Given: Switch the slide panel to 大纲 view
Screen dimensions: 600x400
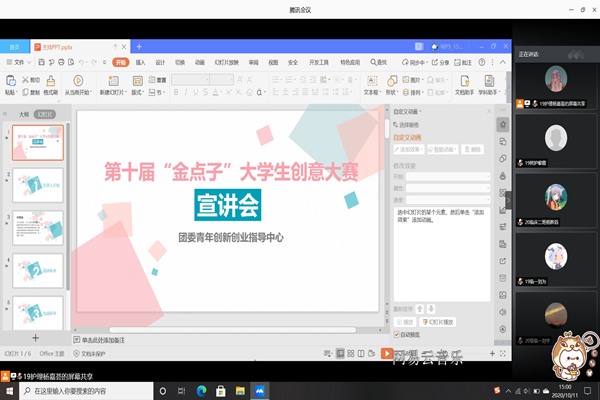Looking at the screenshot, I should (23, 115).
